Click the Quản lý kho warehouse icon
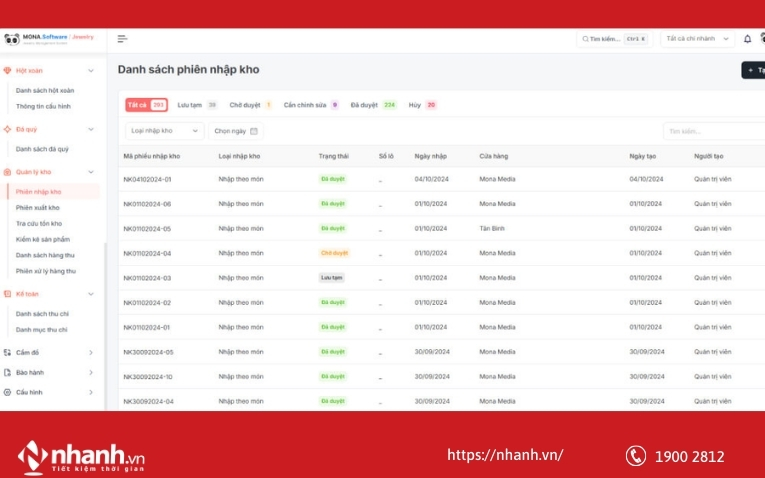The image size is (765, 478). click(8, 172)
